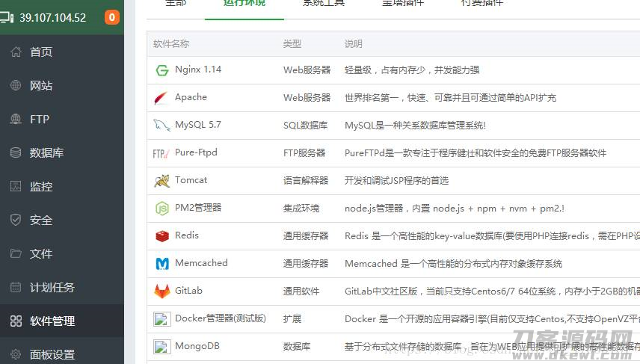Click the folder icon beside 文件
Image resolution: width=640 pixels, height=364 pixels.
[x=16, y=253]
